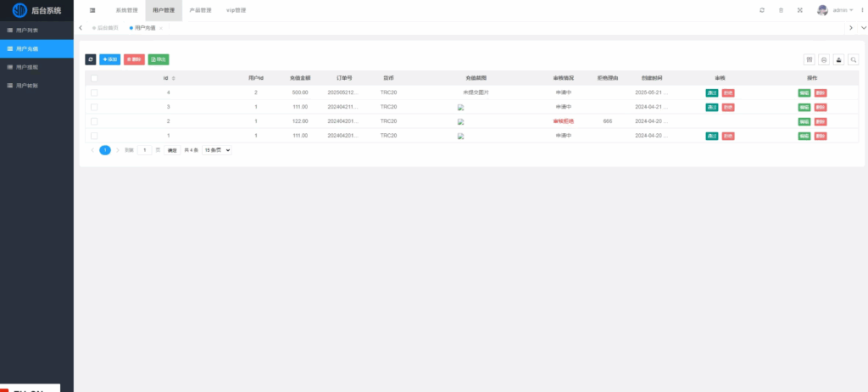Click the blue 添加 button

click(x=110, y=59)
